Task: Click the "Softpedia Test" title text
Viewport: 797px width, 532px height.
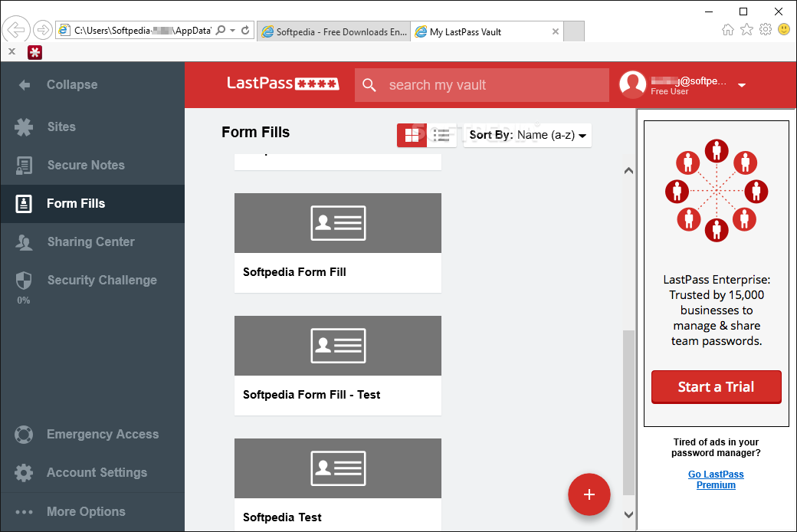Action: tap(282, 517)
